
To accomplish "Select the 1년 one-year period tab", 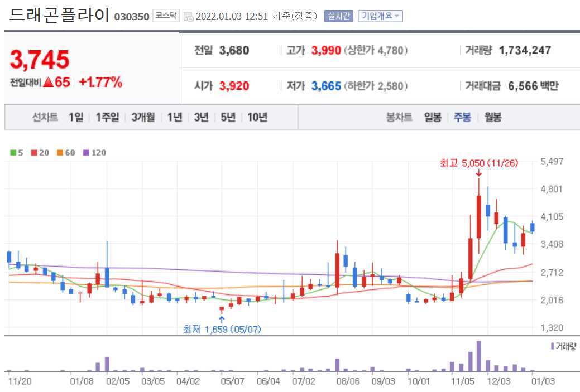I will click(175, 117).
